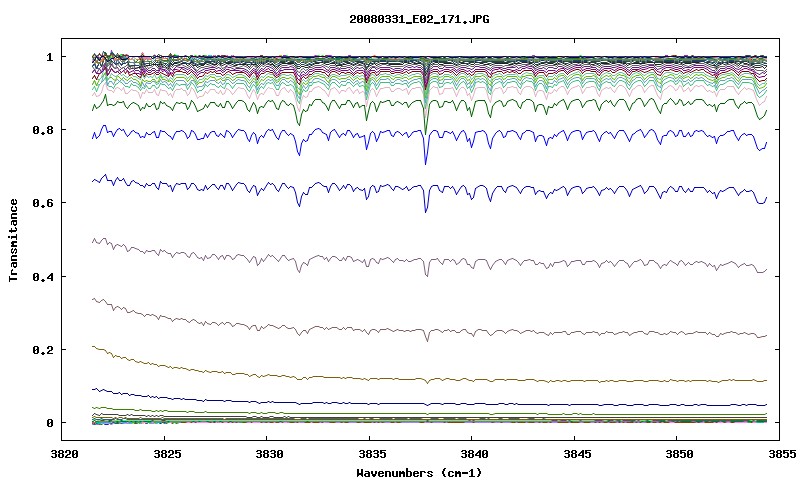Click the x-axis value 3835

372,454
